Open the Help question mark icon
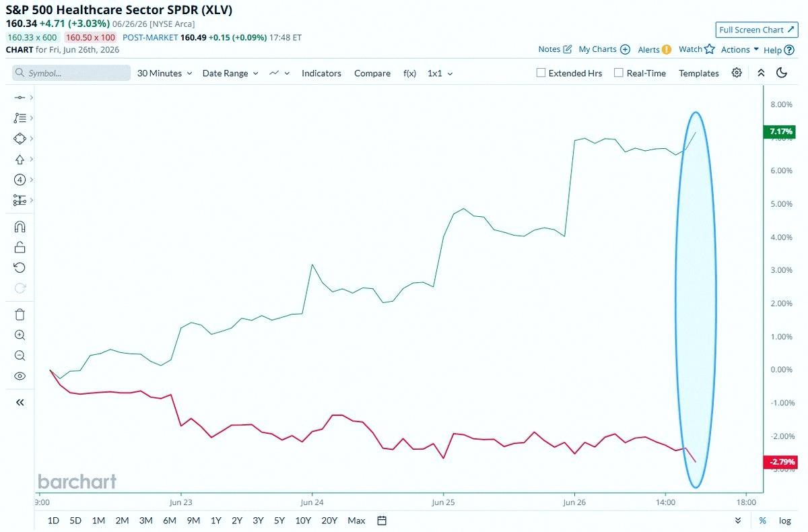This screenshot has height=532, width=808. 790,50
